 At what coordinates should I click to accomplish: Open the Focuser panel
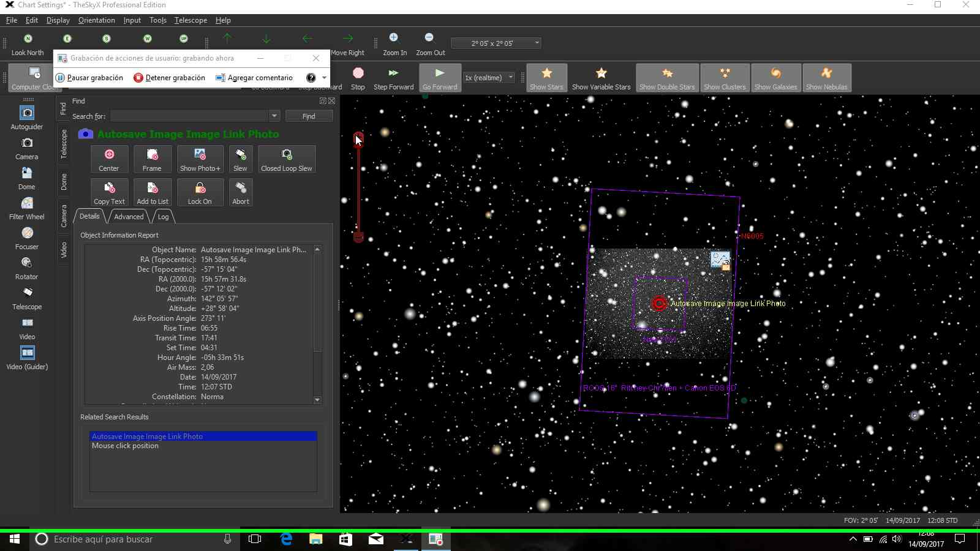point(27,238)
